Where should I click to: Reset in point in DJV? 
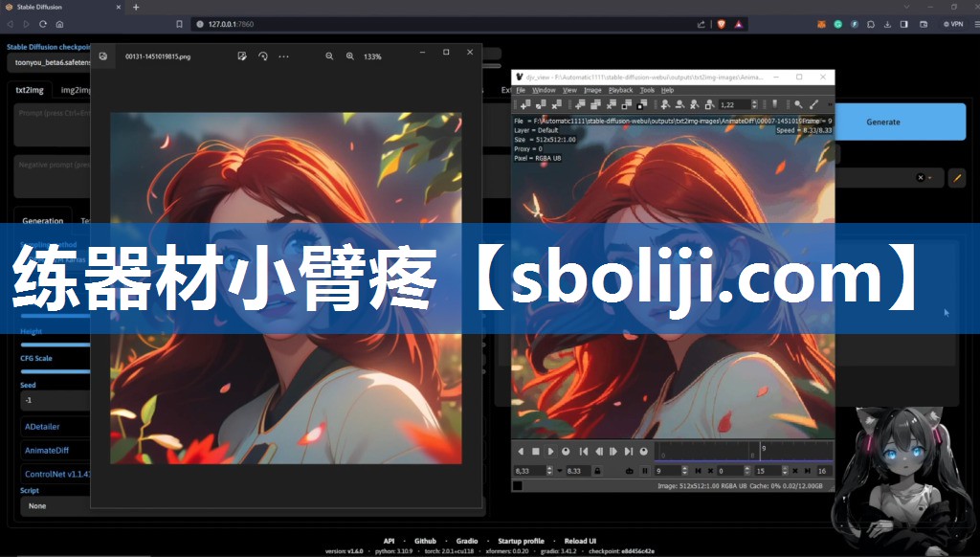[711, 470]
